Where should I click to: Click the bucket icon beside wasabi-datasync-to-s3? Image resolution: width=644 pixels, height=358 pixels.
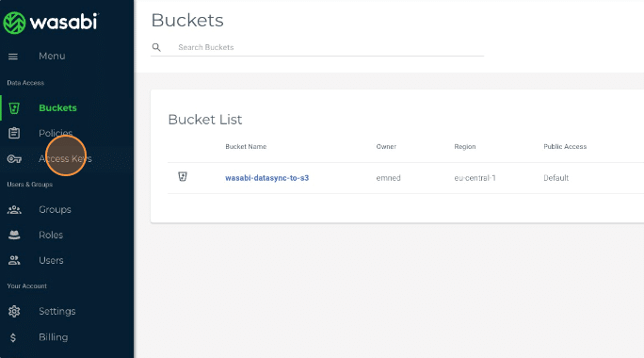pyautogui.click(x=183, y=177)
